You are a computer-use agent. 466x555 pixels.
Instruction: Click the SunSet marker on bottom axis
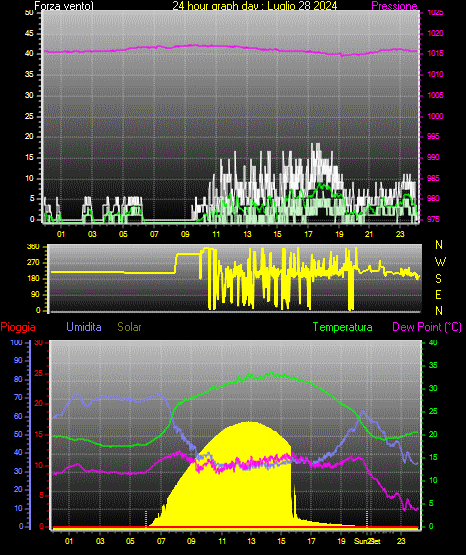[x=367, y=541]
